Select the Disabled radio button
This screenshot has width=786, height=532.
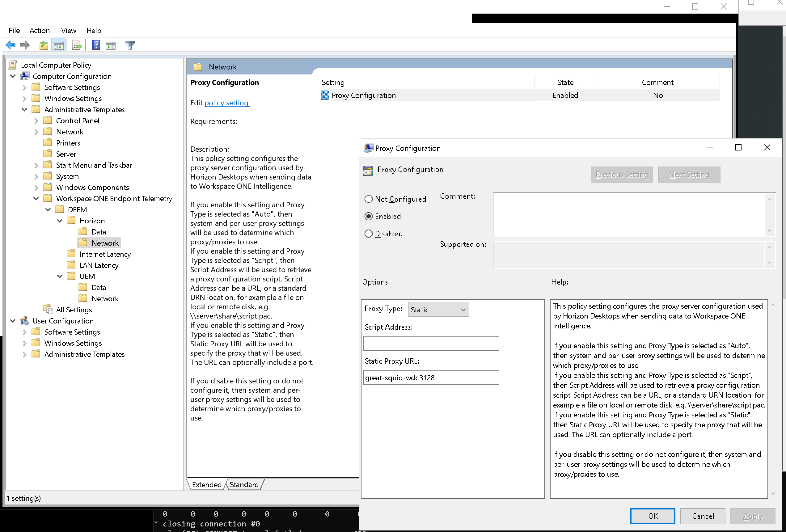(x=369, y=233)
